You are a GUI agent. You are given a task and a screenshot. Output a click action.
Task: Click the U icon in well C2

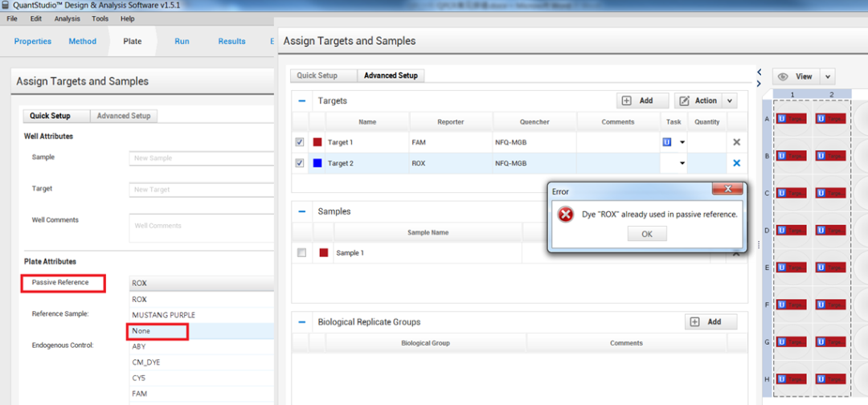pos(821,193)
